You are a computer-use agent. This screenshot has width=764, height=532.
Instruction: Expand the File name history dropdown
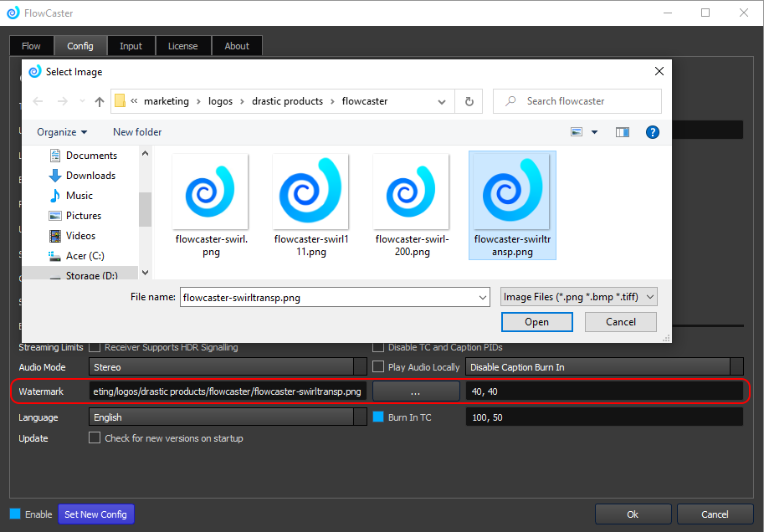482,297
